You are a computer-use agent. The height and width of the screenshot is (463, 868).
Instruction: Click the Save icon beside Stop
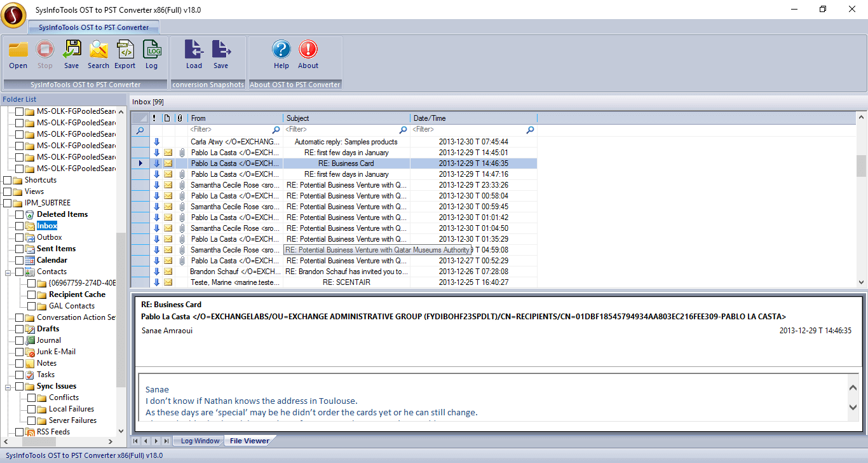point(72,49)
